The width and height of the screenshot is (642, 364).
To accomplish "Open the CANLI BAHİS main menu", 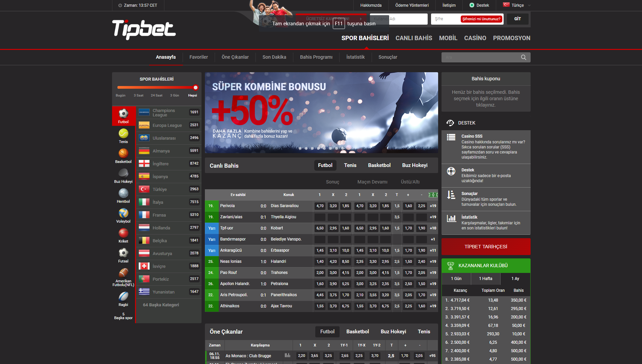I will pyautogui.click(x=413, y=38).
